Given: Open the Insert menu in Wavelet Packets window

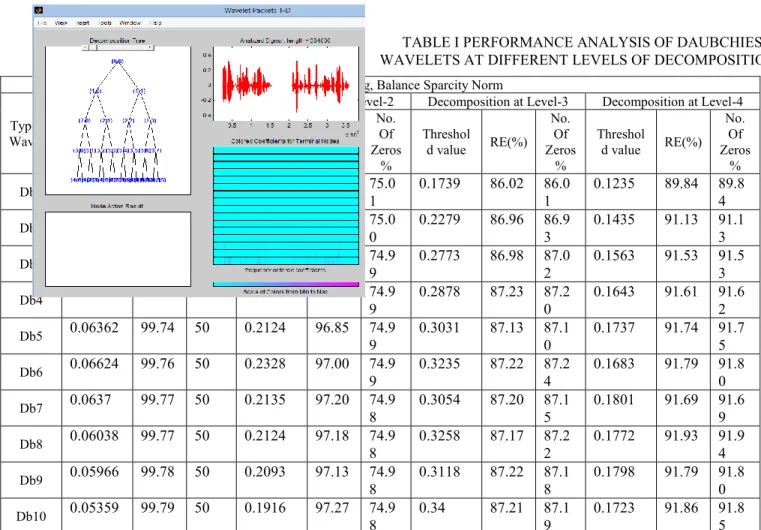Looking at the screenshot, I should pos(83,23).
